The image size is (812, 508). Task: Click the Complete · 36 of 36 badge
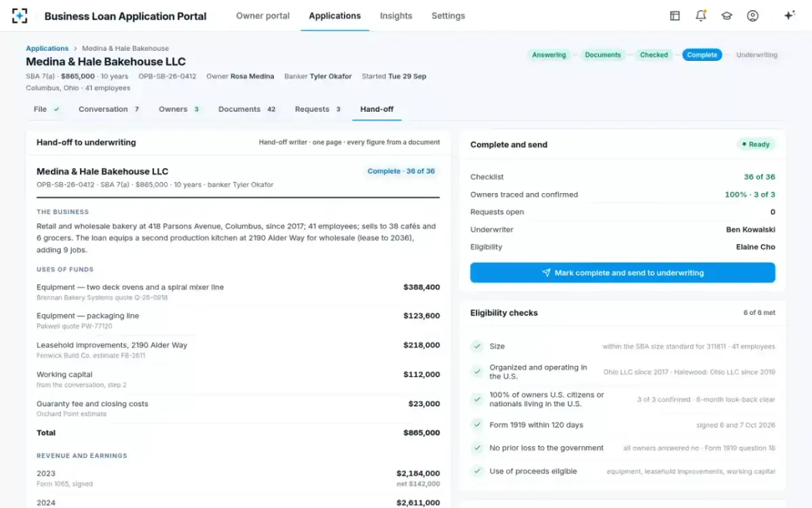coord(401,171)
